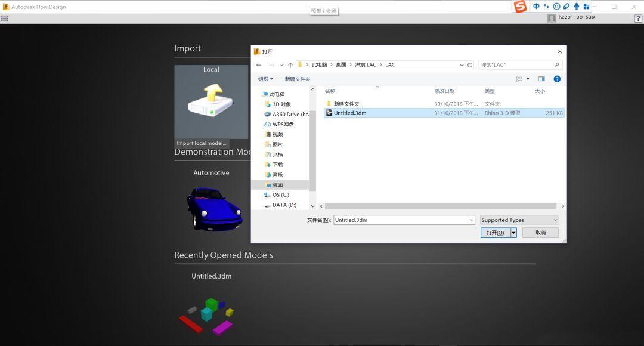
Task: Open the 组织 organize menu
Action: (265, 79)
